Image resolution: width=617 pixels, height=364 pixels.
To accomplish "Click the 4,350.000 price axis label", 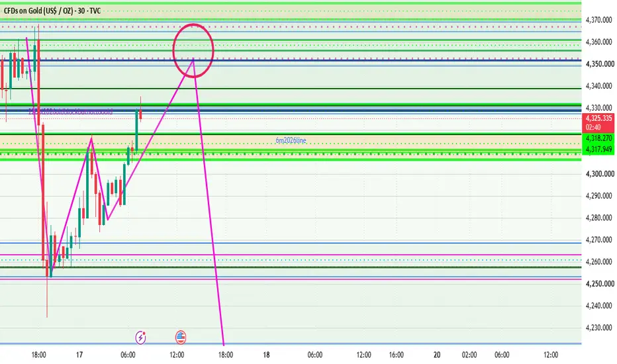I will (599, 64).
